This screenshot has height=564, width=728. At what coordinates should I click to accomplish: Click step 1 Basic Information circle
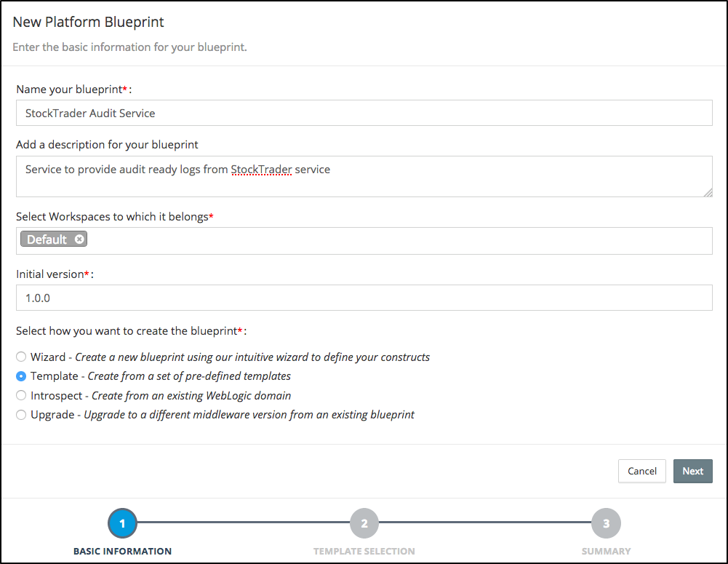point(122,523)
